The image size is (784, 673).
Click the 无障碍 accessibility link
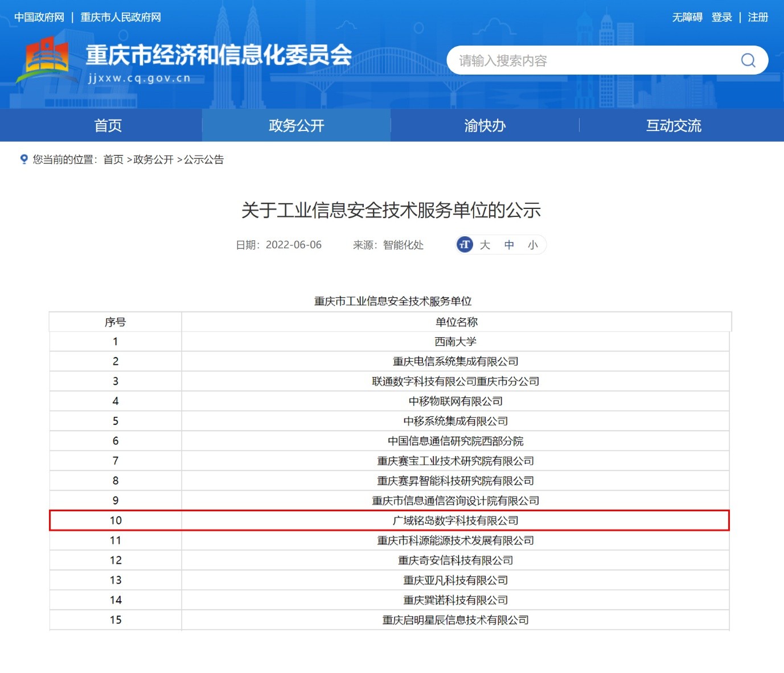[x=687, y=17]
